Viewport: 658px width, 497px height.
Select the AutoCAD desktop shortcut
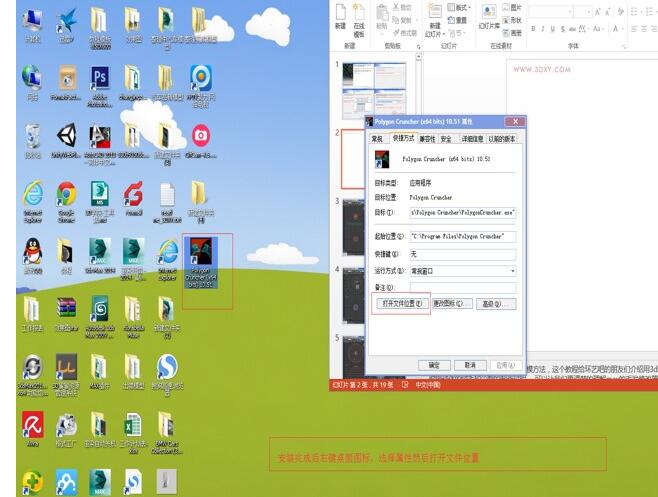click(99, 144)
